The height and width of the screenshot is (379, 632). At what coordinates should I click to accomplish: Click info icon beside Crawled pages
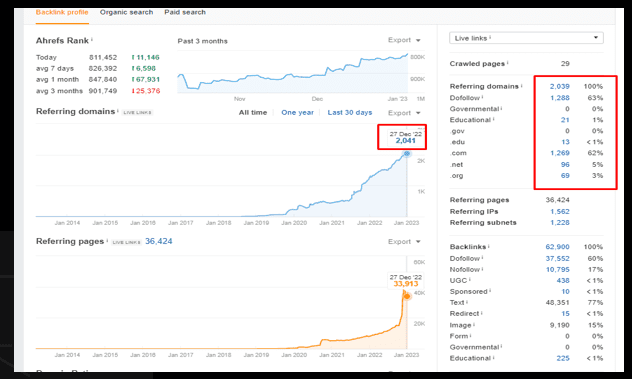coord(507,62)
